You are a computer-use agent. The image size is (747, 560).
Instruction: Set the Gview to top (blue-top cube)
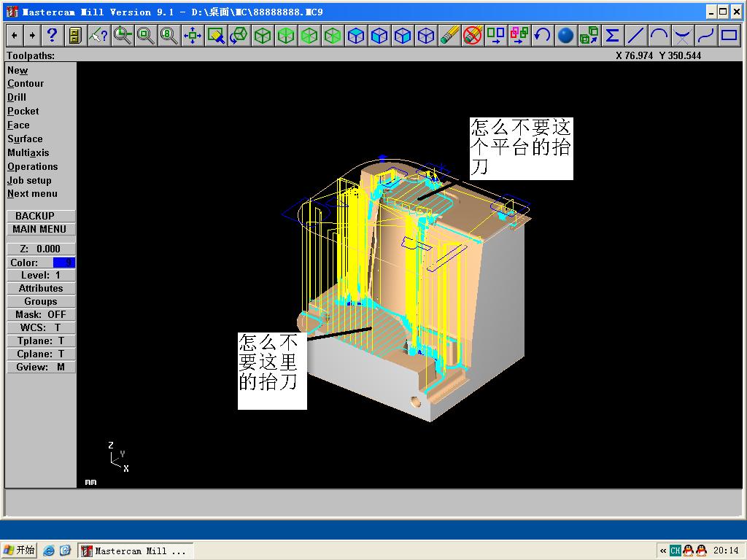point(356,35)
